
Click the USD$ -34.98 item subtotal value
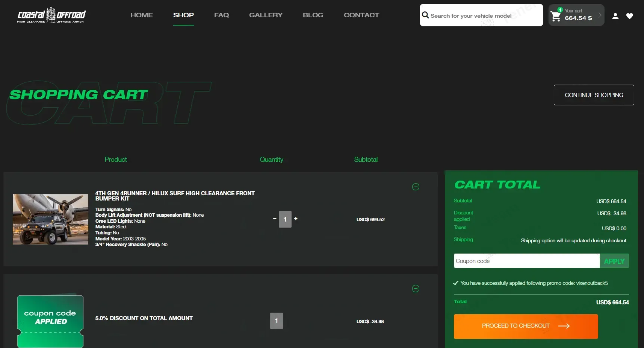370,321
